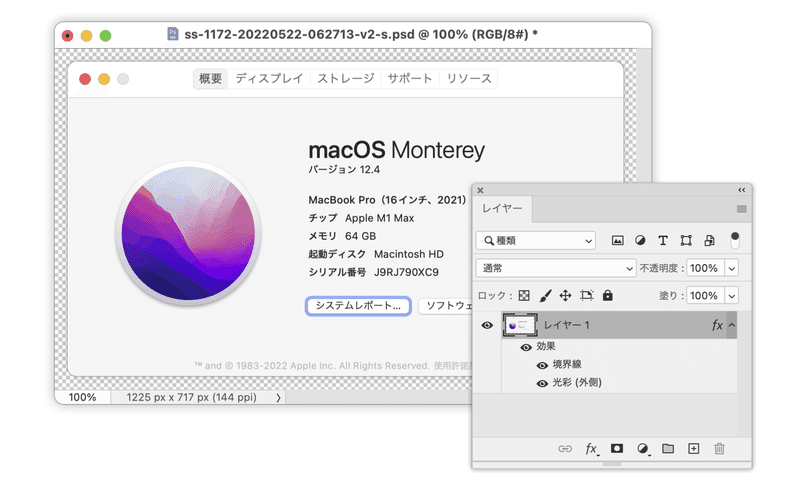Click 塗り fill value field 100%
Screen dimensions: 800x484
[705, 296]
